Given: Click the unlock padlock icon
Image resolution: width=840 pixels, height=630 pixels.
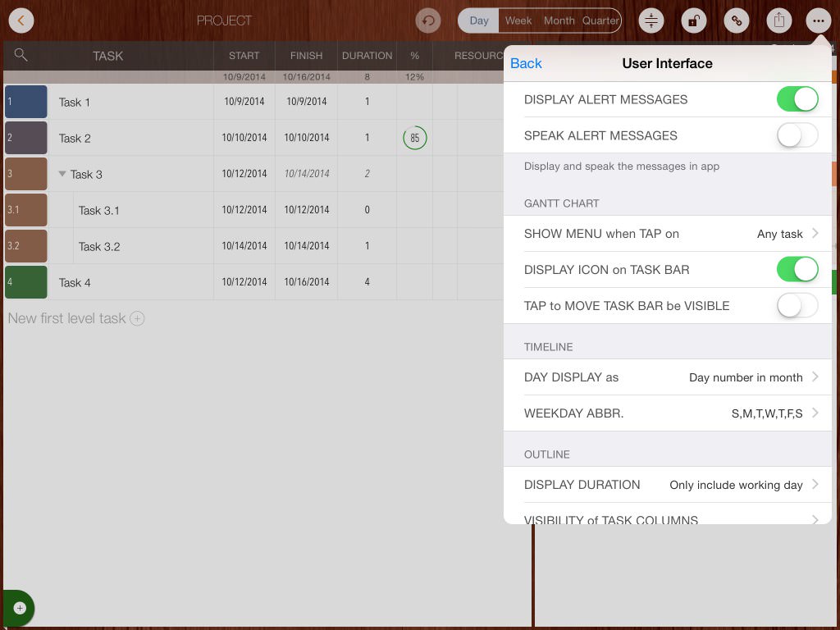Looking at the screenshot, I should pos(693,21).
